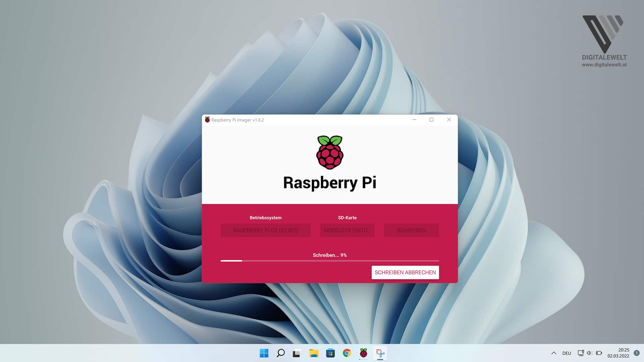
Task: Click the Raspberry Pi heading text
Action: [330, 183]
